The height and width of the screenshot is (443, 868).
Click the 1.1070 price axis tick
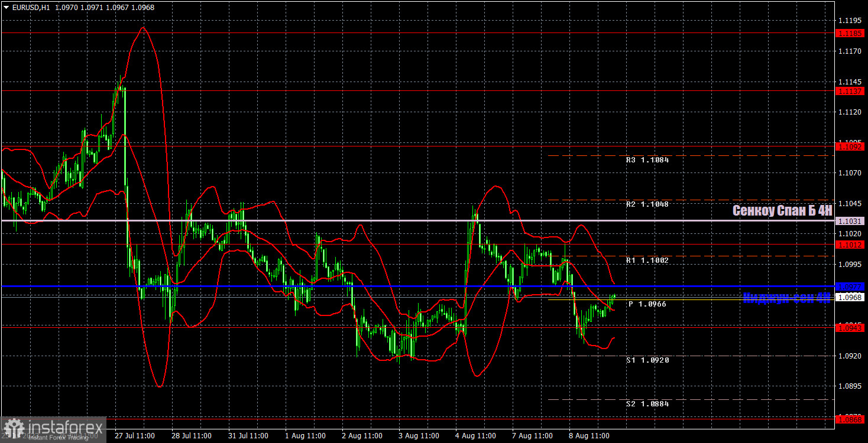pos(849,172)
